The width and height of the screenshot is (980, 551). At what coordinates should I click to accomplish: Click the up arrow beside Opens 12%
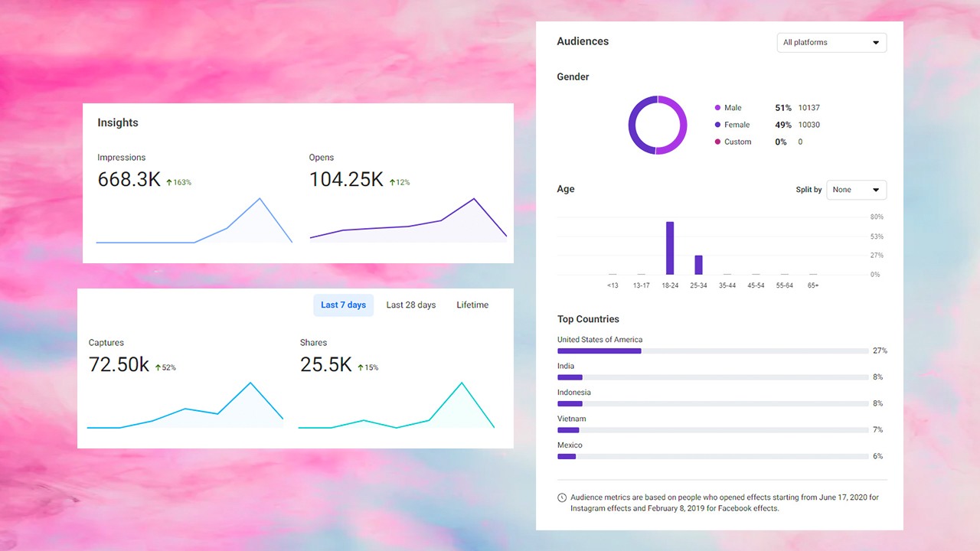pos(392,183)
